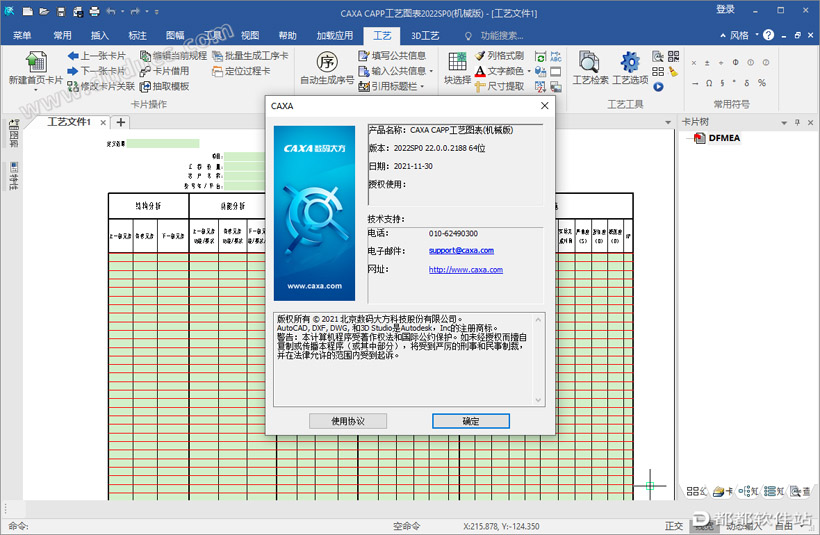Go to next card (下一张卡片)

coord(97,71)
